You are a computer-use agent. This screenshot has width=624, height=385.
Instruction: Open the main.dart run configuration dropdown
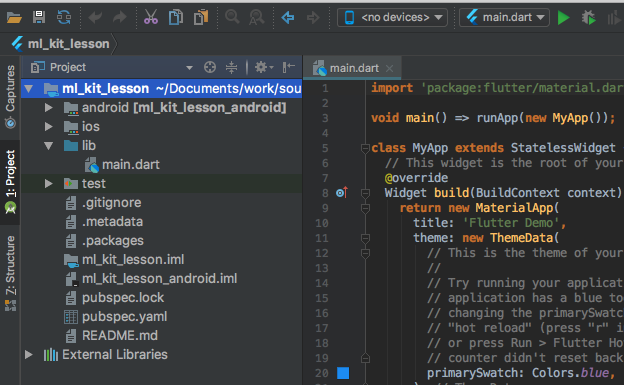(504, 18)
